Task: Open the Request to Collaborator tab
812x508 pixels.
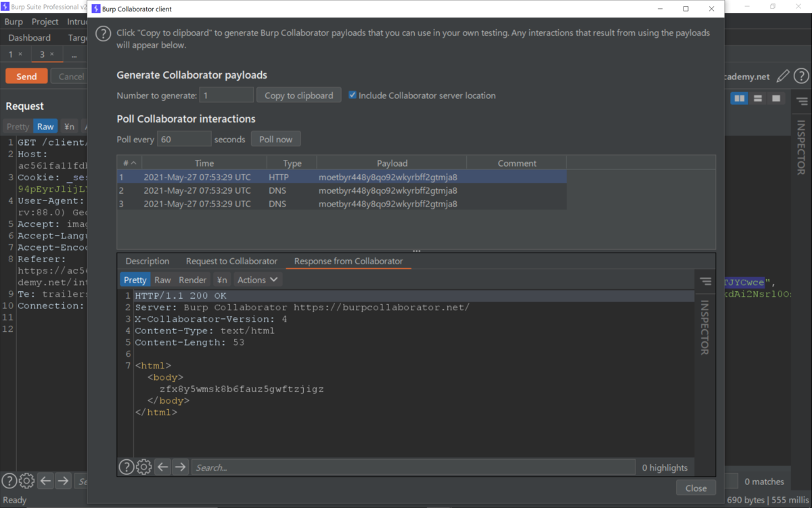Action: (x=231, y=261)
